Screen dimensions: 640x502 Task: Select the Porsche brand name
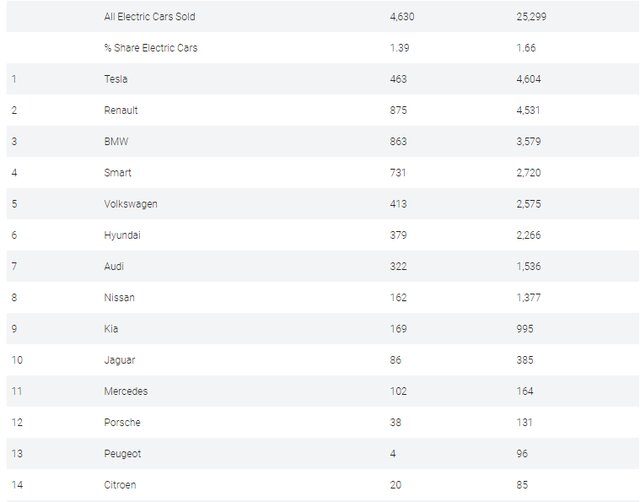click(x=122, y=422)
